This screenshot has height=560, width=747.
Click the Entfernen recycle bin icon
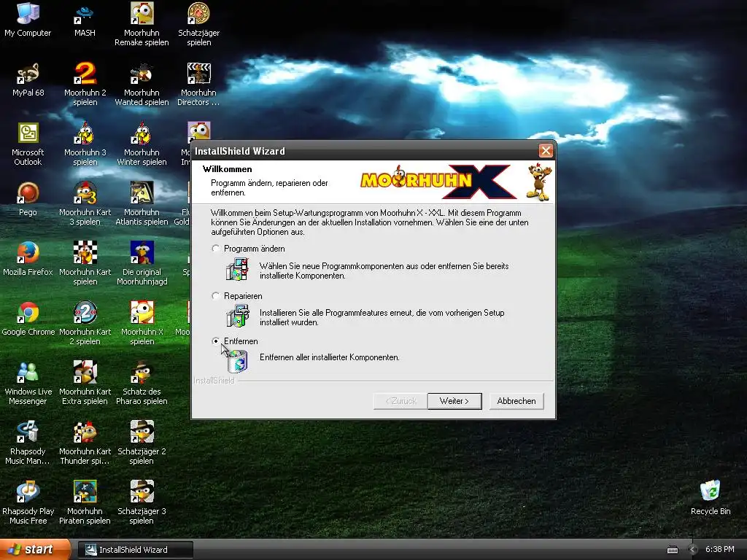coord(237,361)
